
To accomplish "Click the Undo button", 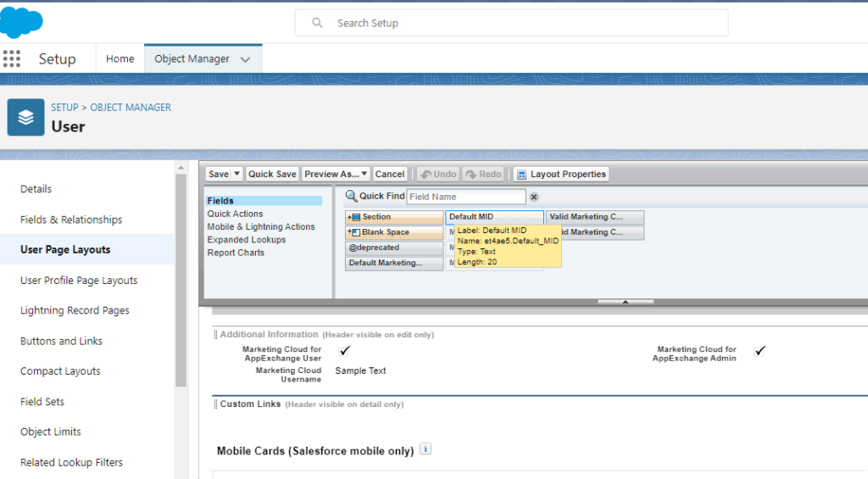I will coord(438,174).
